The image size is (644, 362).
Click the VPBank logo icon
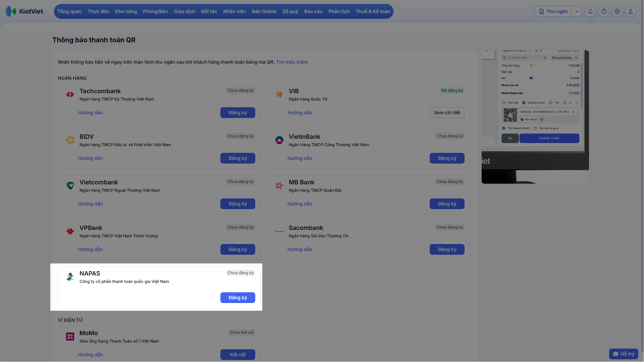coord(70,231)
